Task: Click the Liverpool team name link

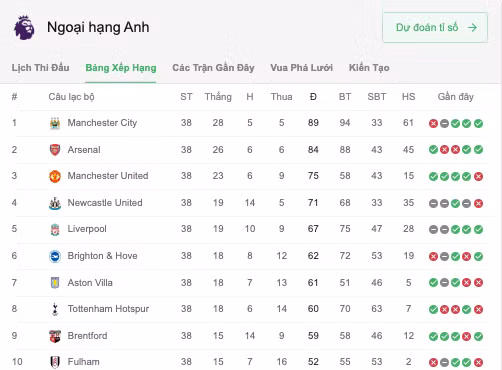Action: click(87, 229)
